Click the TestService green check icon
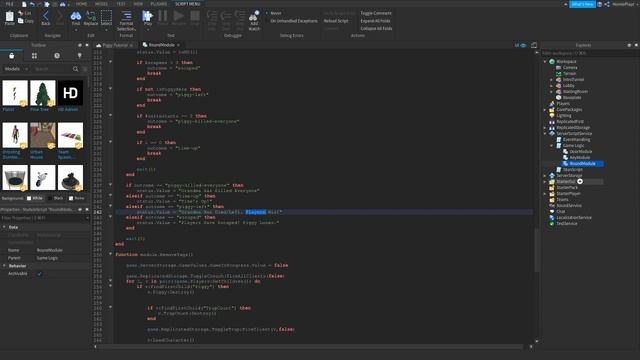 pos(552,224)
